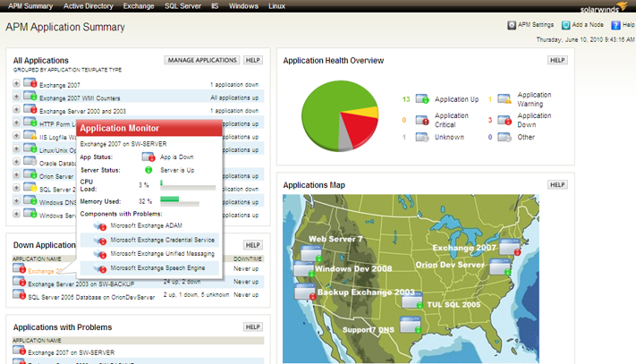The height and width of the screenshot is (364, 636).
Task: Click the TUL SQL 2005 map node
Action: tap(412, 301)
